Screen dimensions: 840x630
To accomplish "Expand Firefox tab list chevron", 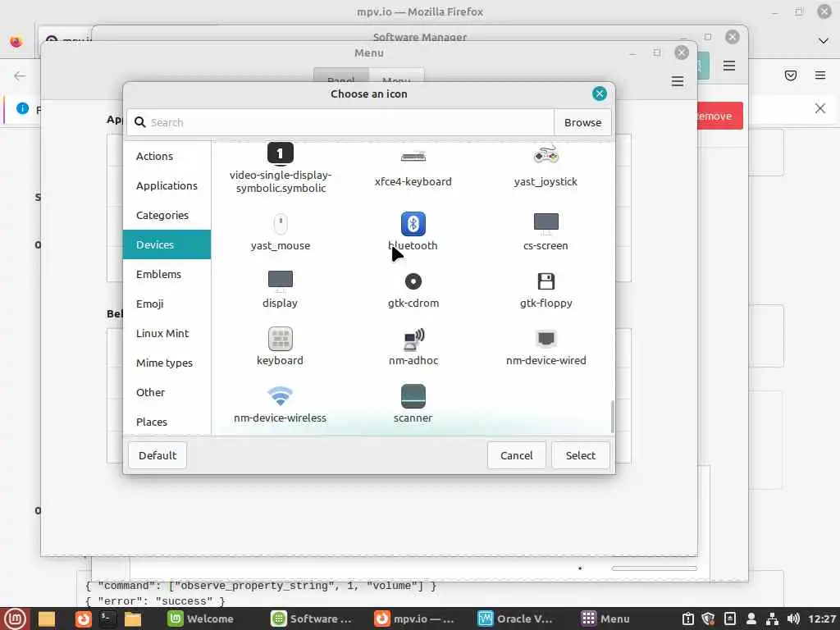I will click(x=824, y=41).
